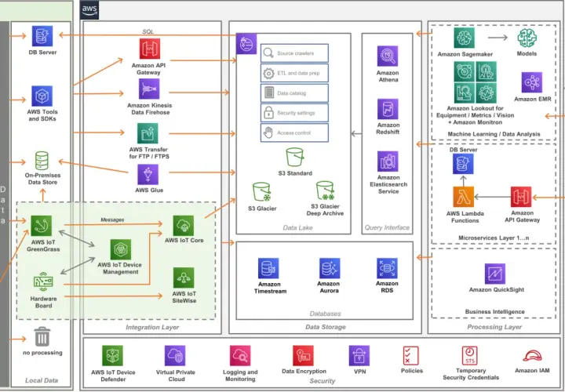Select the Messages arrow label
This screenshot has width=565, height=392.
(112, 220)
